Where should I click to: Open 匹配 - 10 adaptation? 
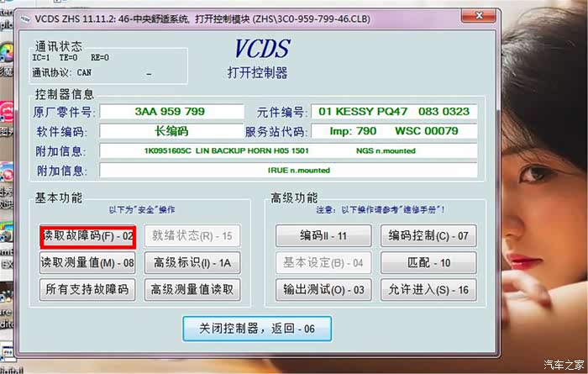(428, 262)
